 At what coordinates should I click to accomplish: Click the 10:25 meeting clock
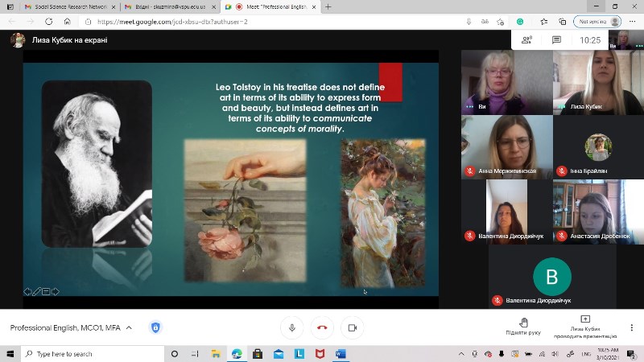click(x=590, y=39)
